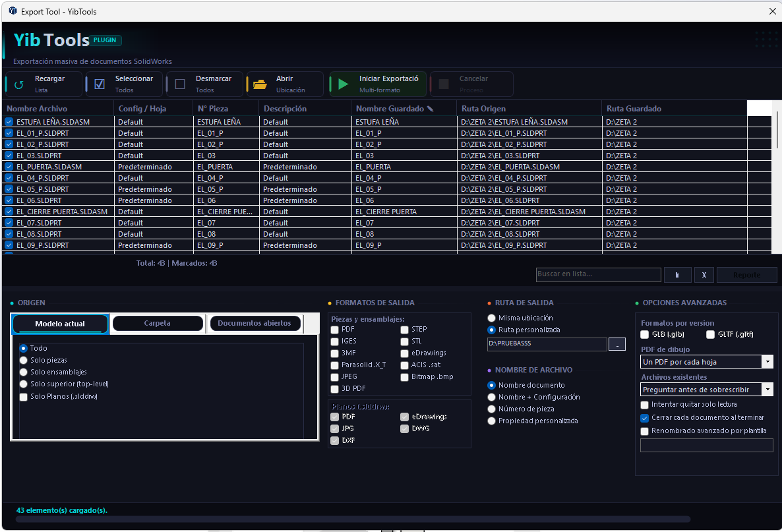782x532 pixels.
Task: Click the Reporte button
Action: pos(746,275)
